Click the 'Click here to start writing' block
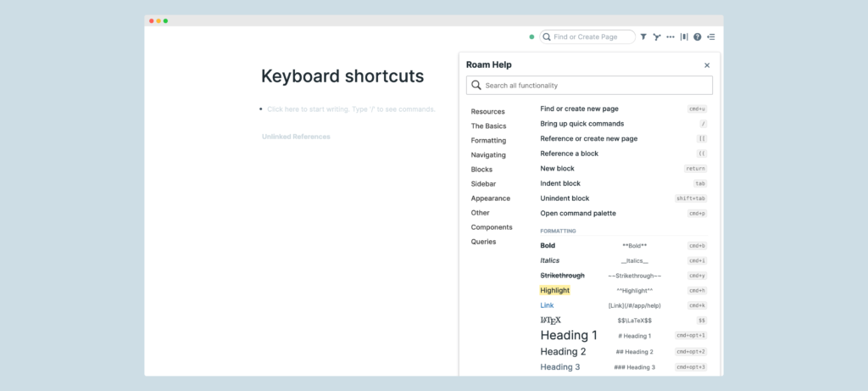 (351, 109)
